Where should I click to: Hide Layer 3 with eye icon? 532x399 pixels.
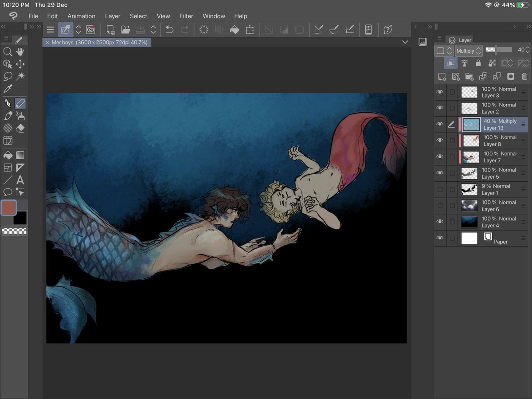[x=440, y=92]
